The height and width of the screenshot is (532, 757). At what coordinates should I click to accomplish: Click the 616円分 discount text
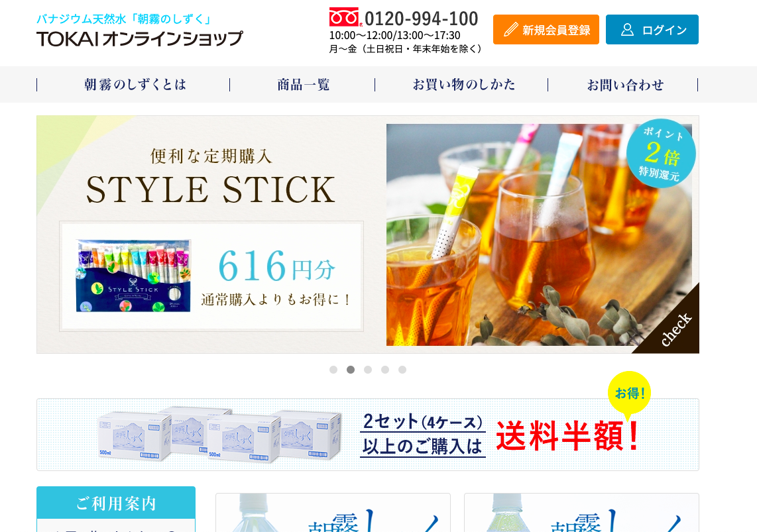[276, 266]
